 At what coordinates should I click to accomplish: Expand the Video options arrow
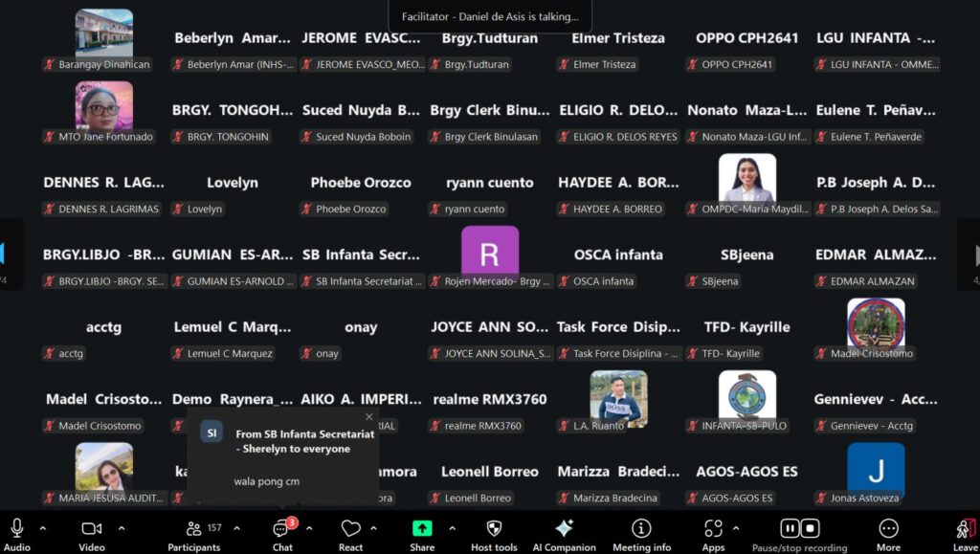click(x=121, y=528)
